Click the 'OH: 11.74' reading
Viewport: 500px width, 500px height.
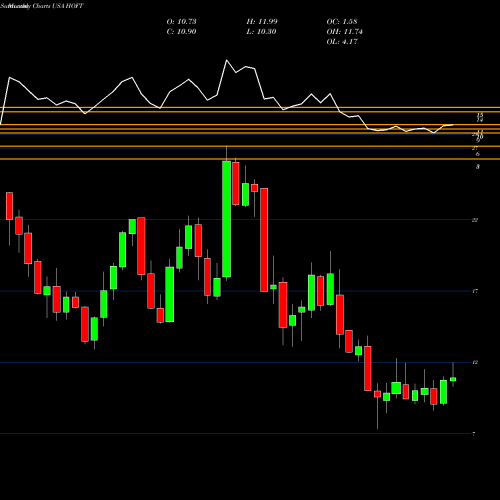click(x=345, y=32)
